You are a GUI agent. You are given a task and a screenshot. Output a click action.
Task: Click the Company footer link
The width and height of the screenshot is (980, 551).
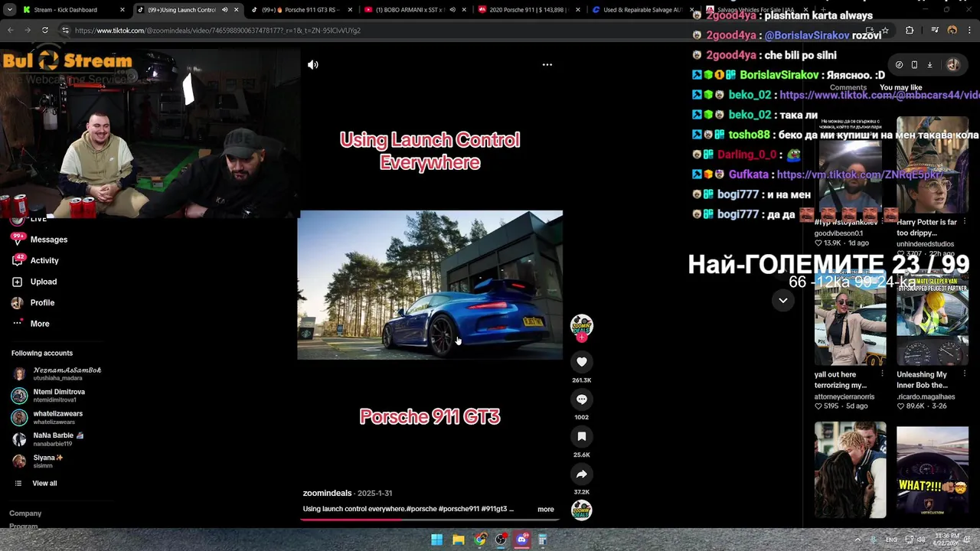25,514
